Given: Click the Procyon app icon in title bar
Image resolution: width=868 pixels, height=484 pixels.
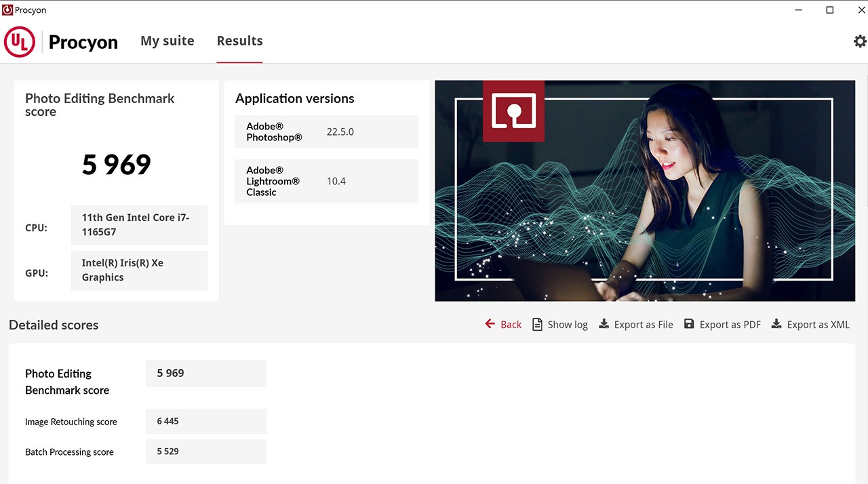Looking at the screenshot, I should coord(7,10).
